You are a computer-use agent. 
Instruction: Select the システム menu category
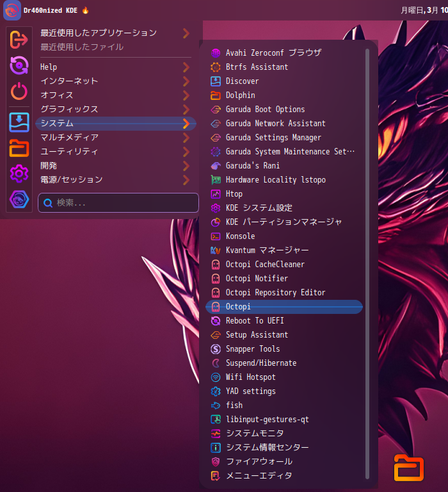116,124
